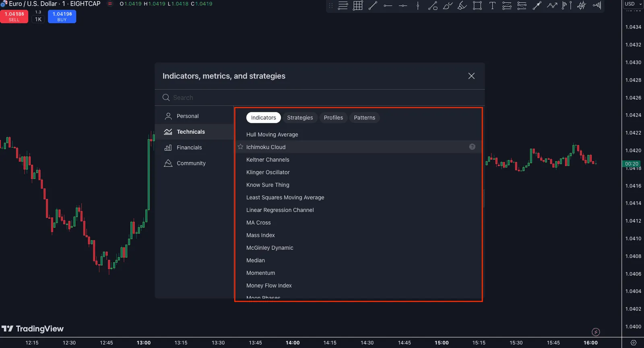The width and height of the screenshot is (644, 348).
Task: Select the brush drawing tool
Action: click(448, 6)
